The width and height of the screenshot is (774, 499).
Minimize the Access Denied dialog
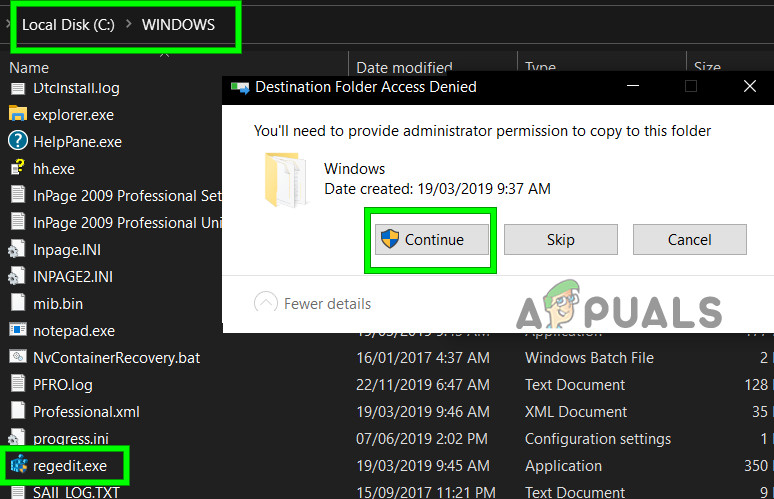tap(633, 86)
